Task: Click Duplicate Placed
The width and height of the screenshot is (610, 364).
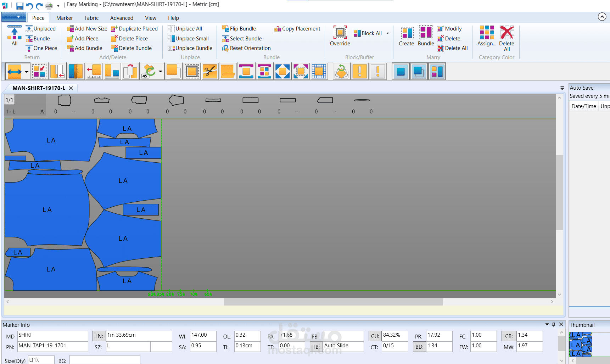Action: click(134, 29)
